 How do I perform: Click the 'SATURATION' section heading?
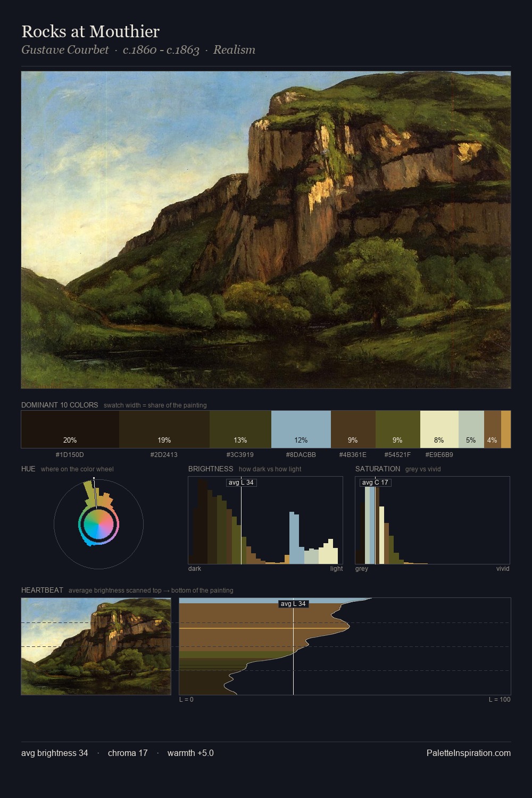click(378, 469)
